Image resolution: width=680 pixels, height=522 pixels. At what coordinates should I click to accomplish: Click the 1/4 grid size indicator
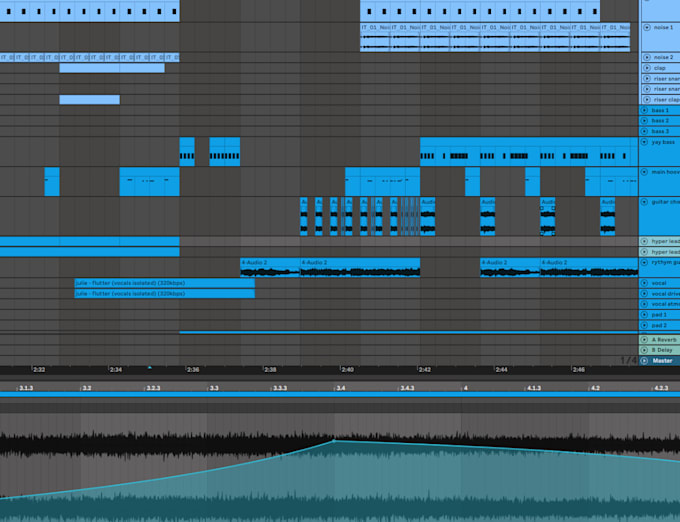click(628, 360)
